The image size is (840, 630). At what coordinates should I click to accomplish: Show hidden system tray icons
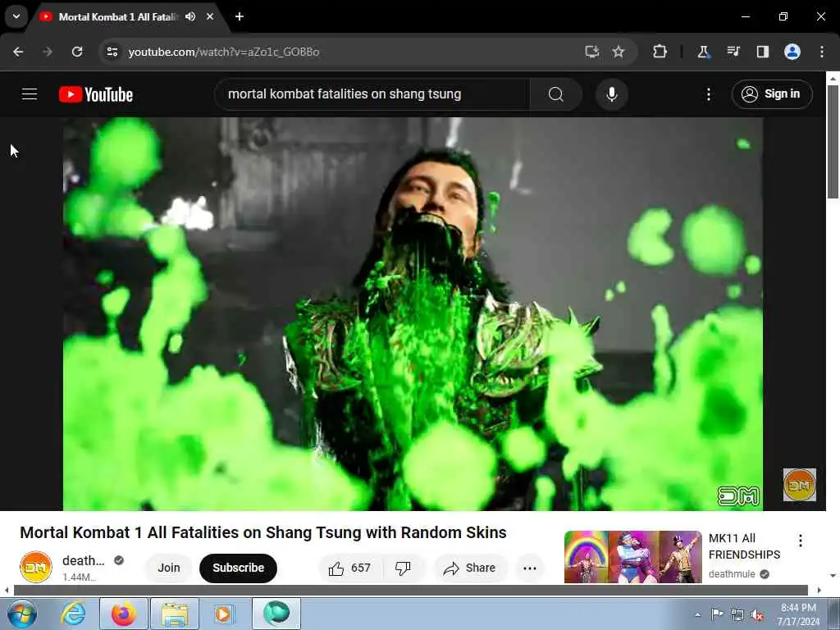pyautogui.click(x=697, y=614)
